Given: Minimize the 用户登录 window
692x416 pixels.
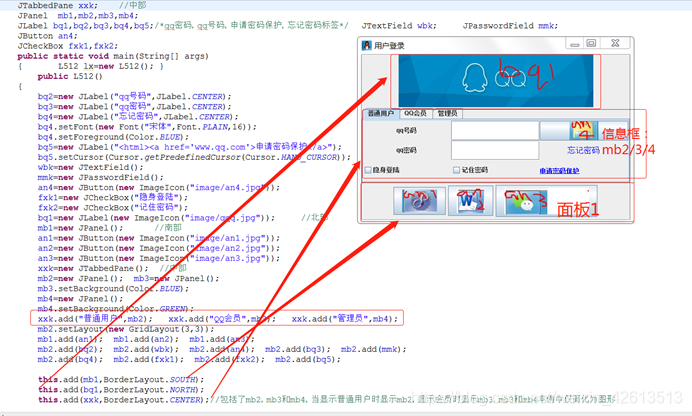Looking at the screenshot, I should point(575,44).
